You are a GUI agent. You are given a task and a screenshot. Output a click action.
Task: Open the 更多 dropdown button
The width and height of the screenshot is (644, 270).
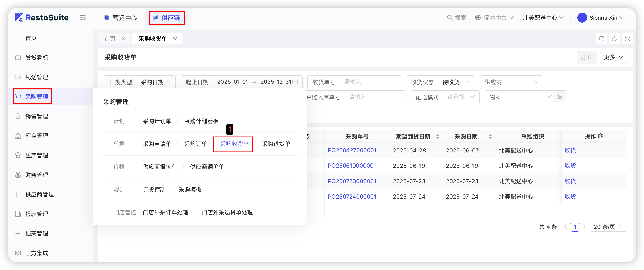[x=613, y=57]
